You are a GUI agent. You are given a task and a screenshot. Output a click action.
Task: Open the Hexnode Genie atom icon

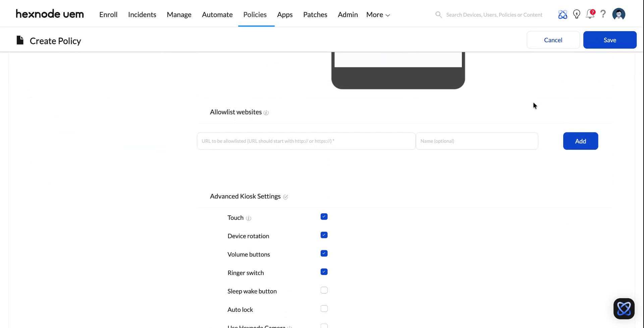click(563, 14)
